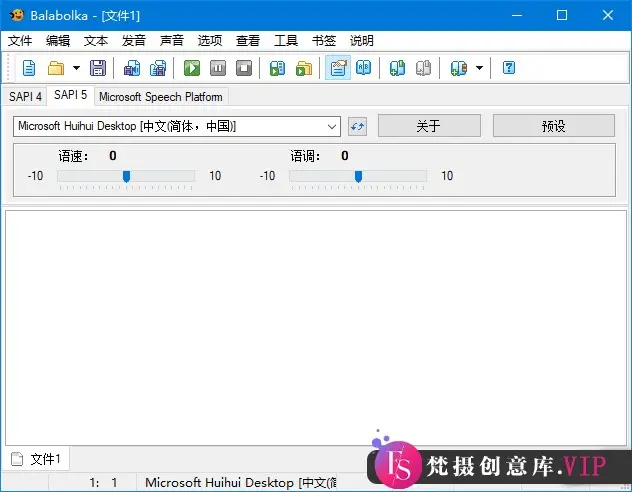Select the SAPI 5 tab
This screenshot has height=492, width=632.
point(71,95)
